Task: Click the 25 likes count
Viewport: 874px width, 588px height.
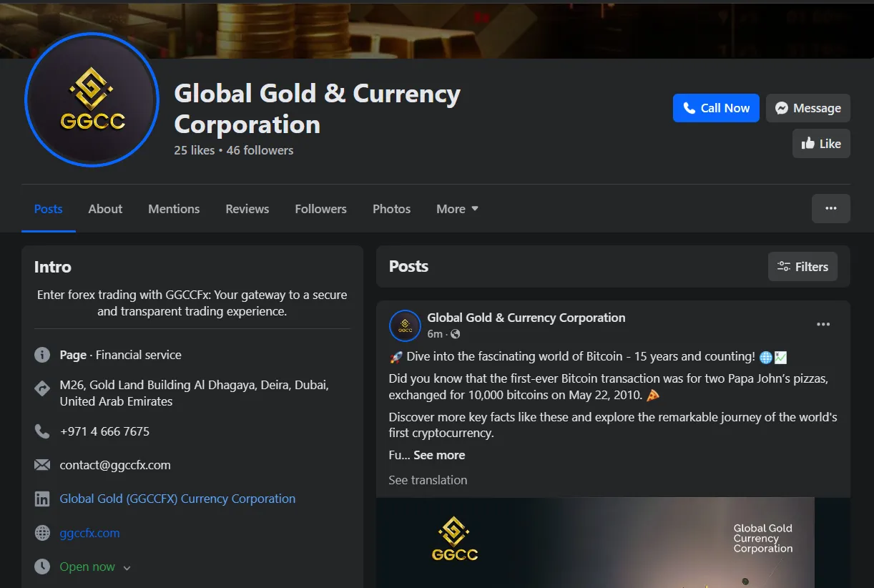Action: click(x=195, y=150)
